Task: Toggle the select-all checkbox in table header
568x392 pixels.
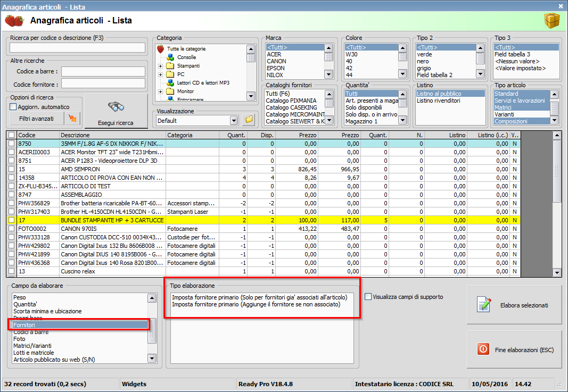Action: [11, 135]
